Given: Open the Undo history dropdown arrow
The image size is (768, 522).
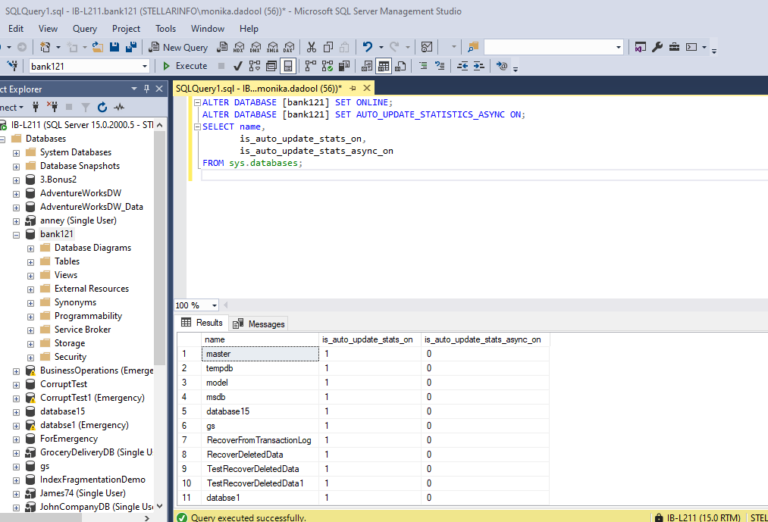Looking at the screenshot, I should 381,47.
